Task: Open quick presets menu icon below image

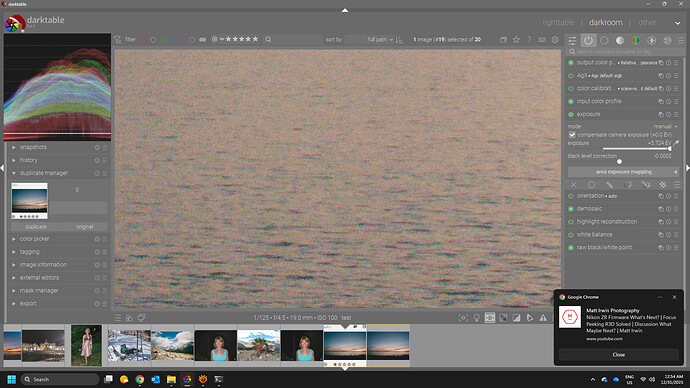Action: pos(118,318)
